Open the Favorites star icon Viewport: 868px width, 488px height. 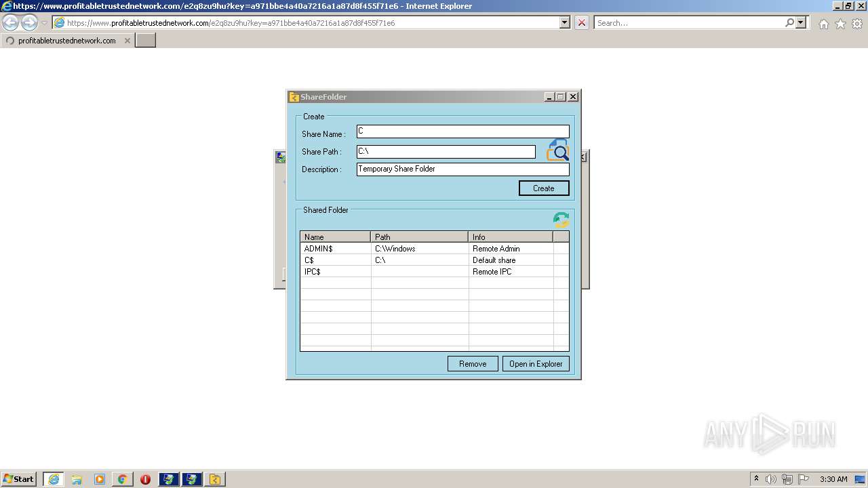(x=840, y=24)
